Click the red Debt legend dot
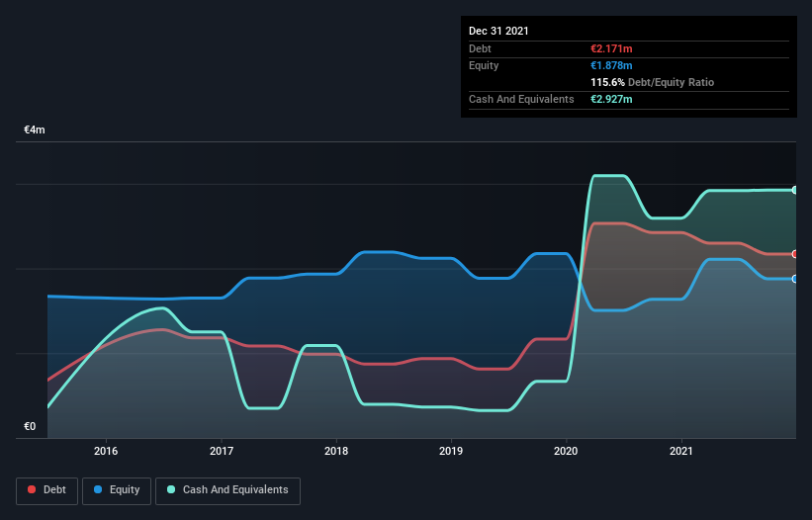 (x=32, y=489)
